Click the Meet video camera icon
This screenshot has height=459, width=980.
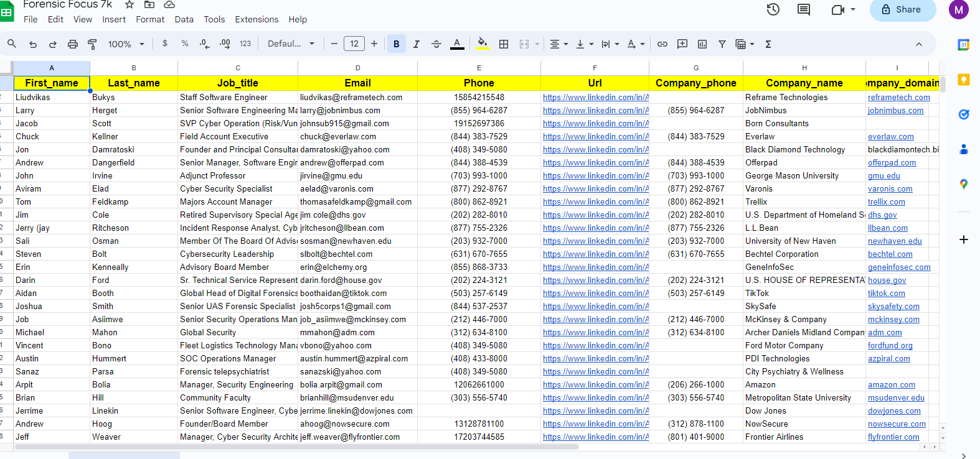pyautogui.click(x=838, y=9)
